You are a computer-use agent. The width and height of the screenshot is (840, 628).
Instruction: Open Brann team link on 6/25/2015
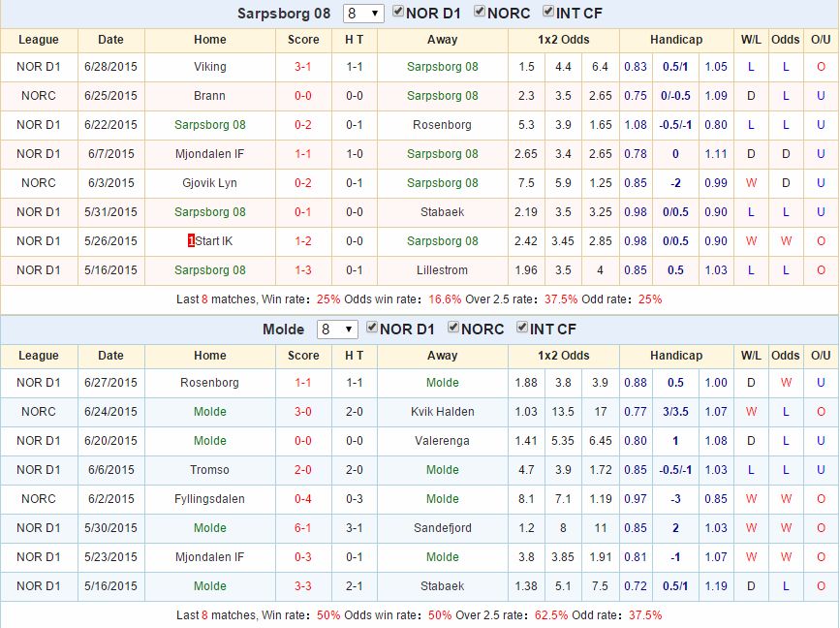[209, 96]
